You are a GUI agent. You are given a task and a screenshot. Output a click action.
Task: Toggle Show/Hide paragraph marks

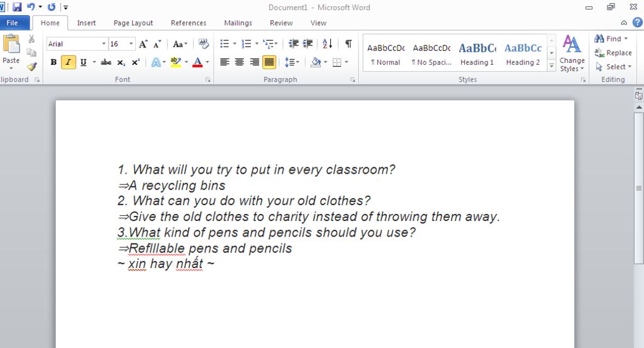(348, 44)
